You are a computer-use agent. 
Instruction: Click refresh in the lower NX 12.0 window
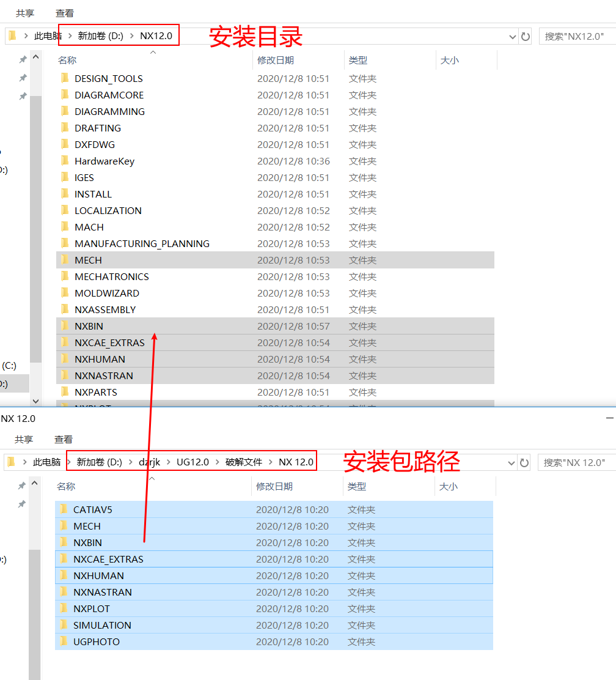[x=524, y=463]
